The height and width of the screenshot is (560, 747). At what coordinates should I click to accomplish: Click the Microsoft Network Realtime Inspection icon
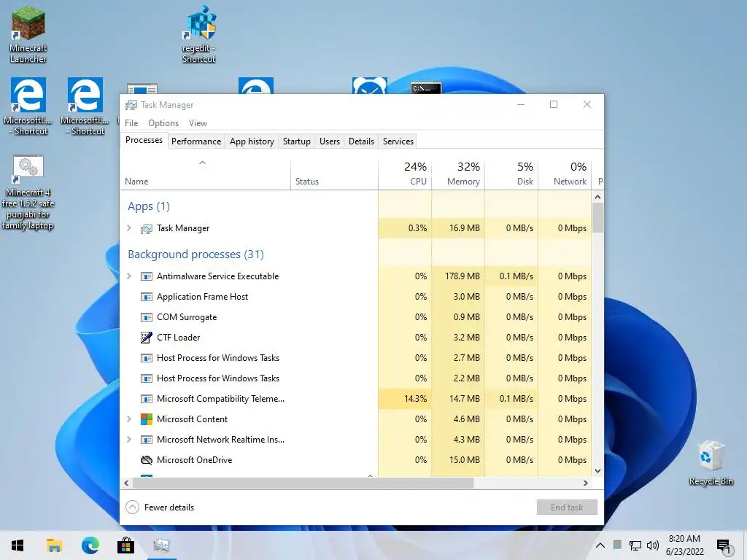(x=146, y=440)
